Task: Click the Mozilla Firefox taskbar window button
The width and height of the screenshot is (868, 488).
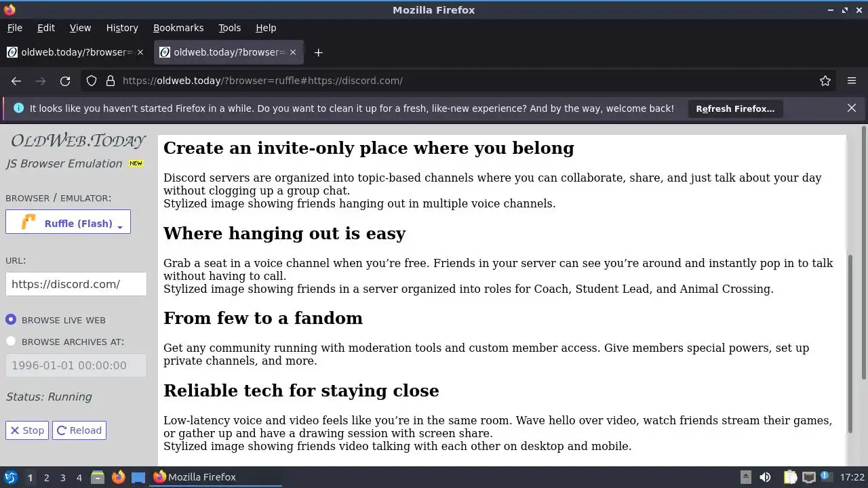Action: point(217,477)
